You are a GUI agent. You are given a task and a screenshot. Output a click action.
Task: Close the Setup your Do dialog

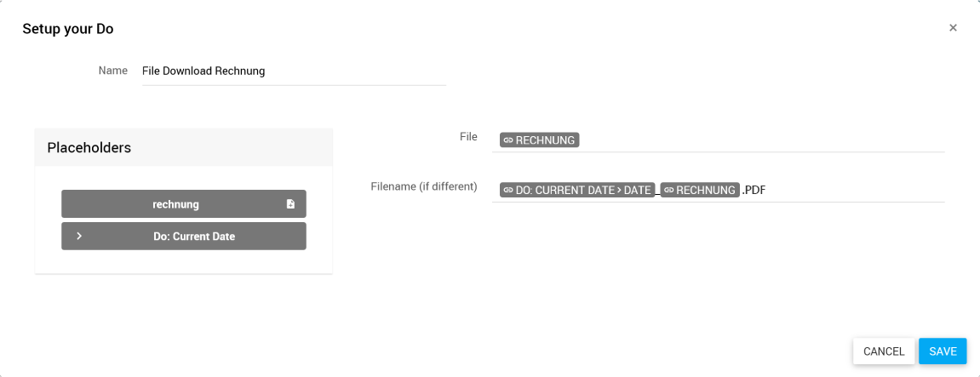click(x=953, y=28)
